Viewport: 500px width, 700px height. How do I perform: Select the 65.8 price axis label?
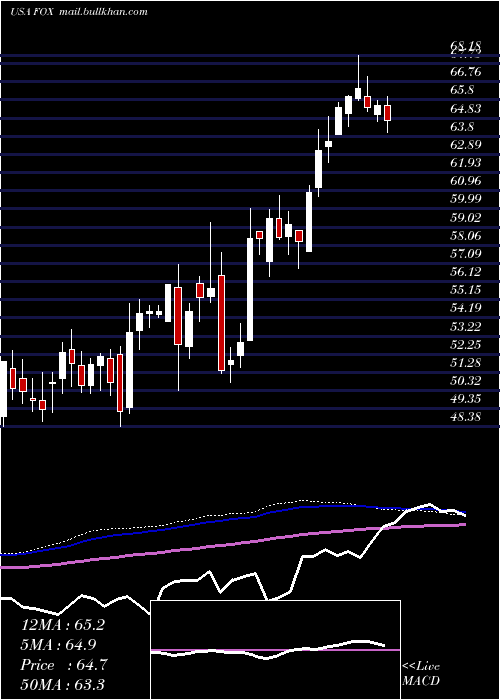(462, 90)
